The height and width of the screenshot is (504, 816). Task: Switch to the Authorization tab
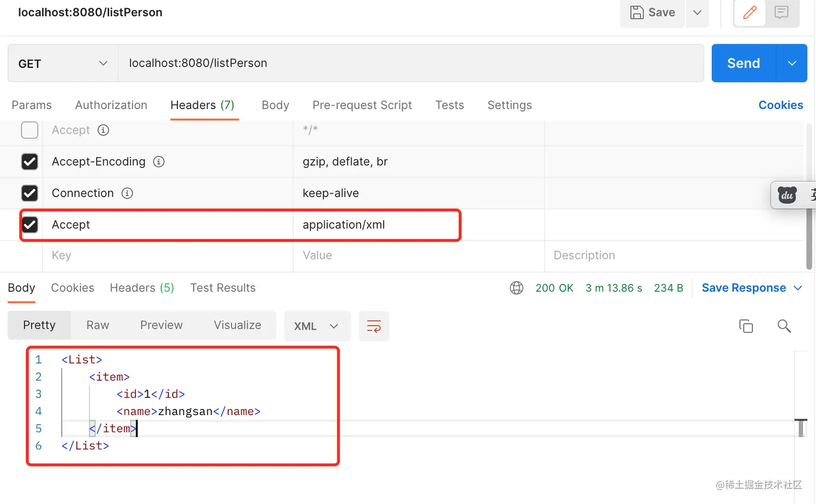pyautogui.click(x=111, y=105)
